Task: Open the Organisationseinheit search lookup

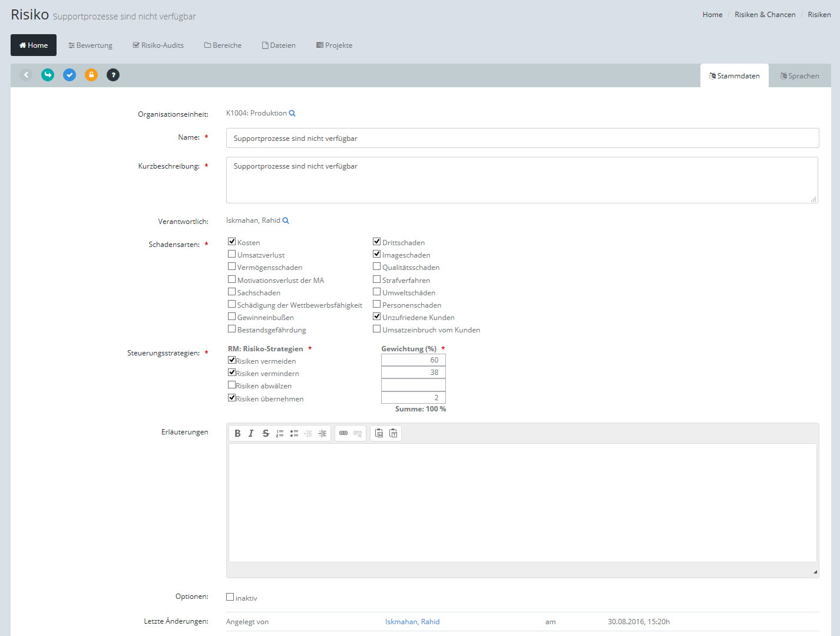Action: [292, 113]
